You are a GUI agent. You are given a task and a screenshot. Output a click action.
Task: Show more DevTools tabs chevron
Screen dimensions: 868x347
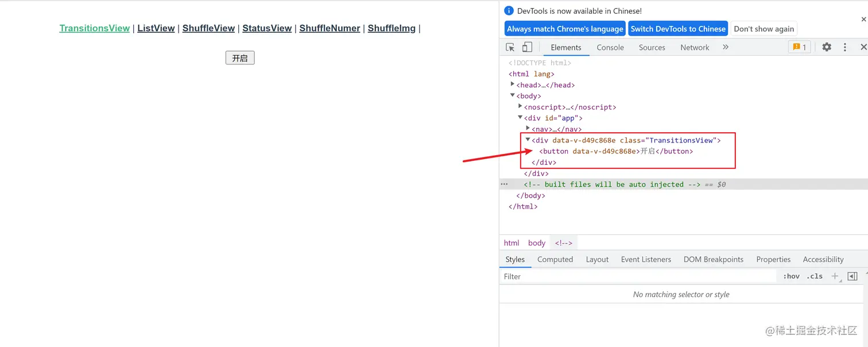726,47
